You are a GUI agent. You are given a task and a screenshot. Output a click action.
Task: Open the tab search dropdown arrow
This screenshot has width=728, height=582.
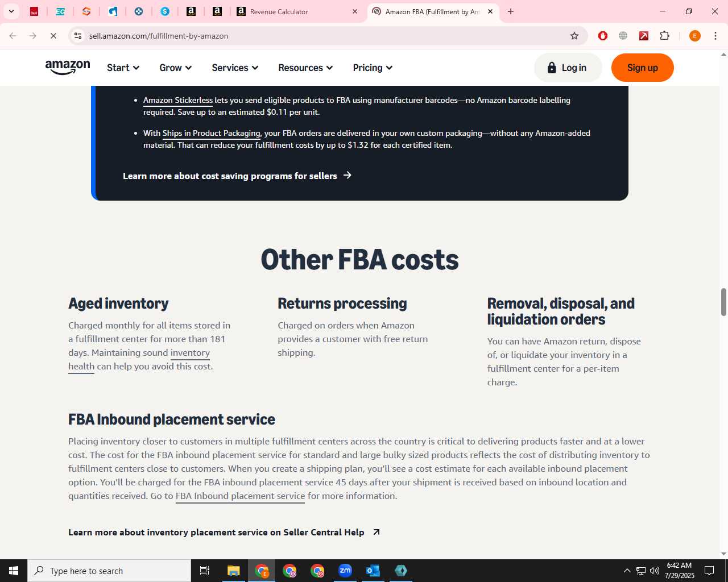[x=11, y=11]
